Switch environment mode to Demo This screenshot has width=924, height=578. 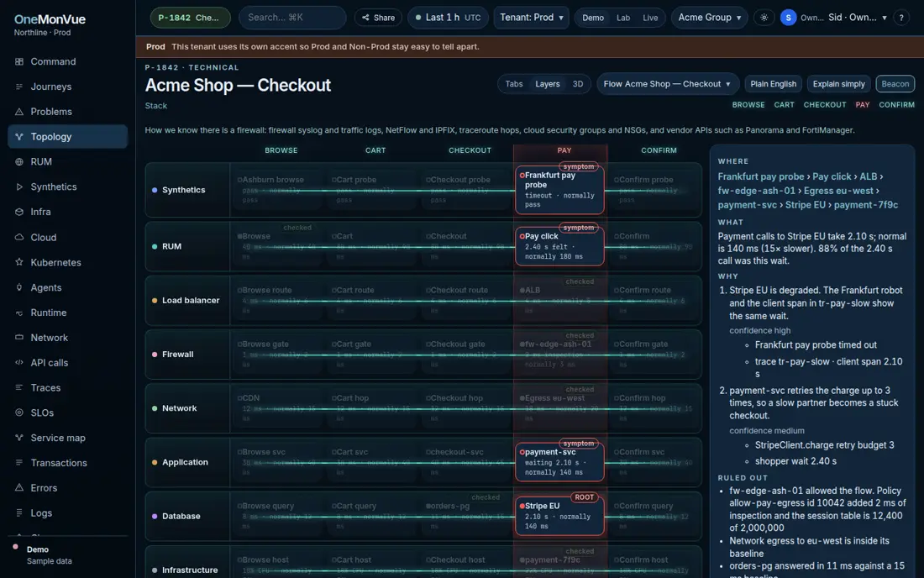point(593,18)
